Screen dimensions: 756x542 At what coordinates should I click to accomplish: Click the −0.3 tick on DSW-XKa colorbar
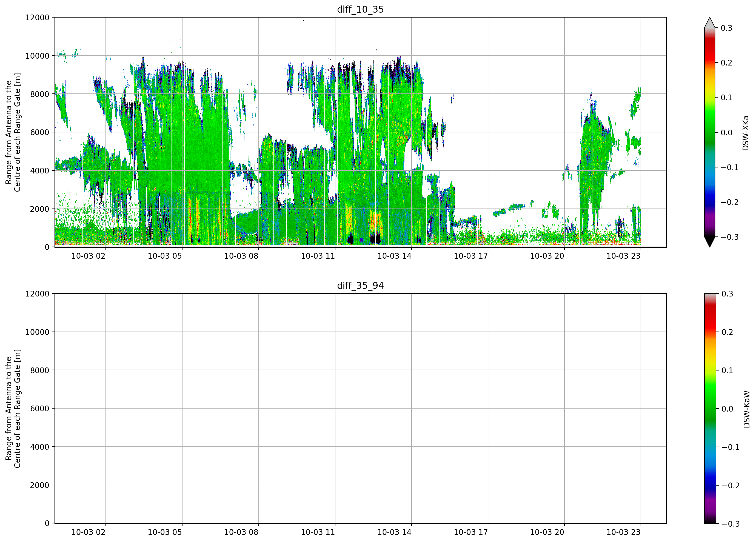pyautogui.click(x=730, y=237)
